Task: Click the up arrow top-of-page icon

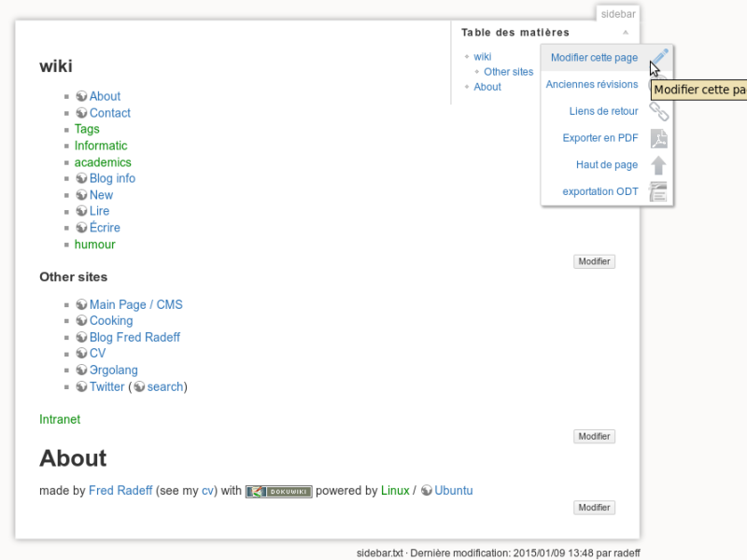Action: (659, 165)
